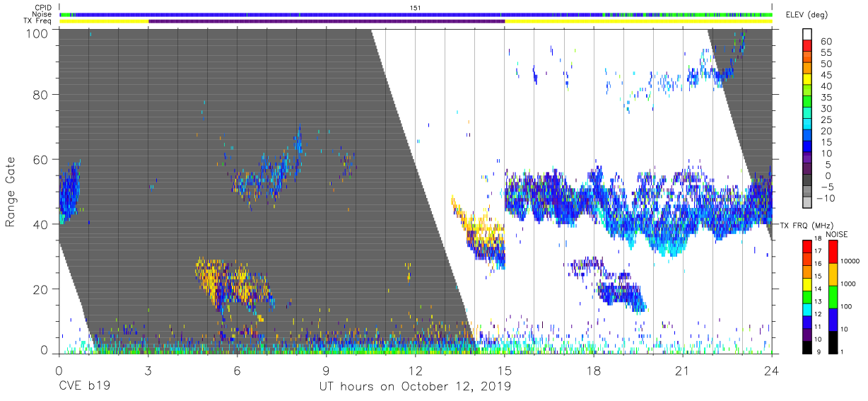This screenshot has width=868, height=401.
Task: Click the CVE b19 radar beam label
Action: pyautogui.click(x=83, y=387)
